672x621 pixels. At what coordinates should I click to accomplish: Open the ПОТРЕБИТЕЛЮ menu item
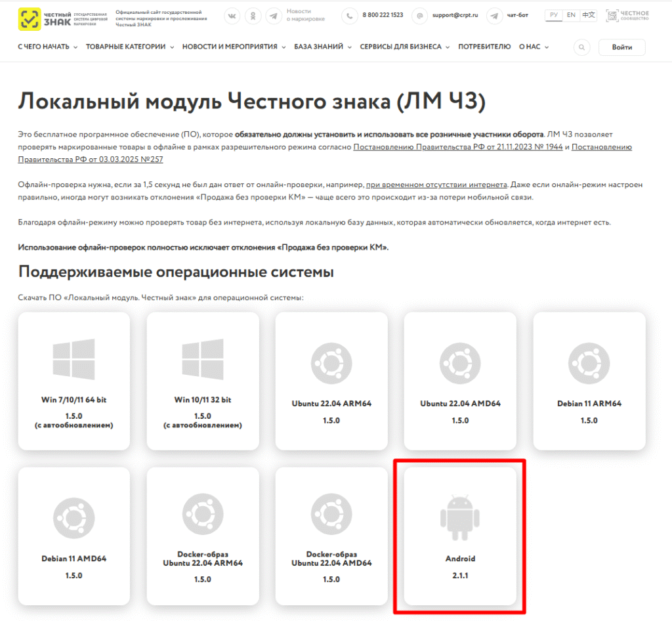click(484, 47)
